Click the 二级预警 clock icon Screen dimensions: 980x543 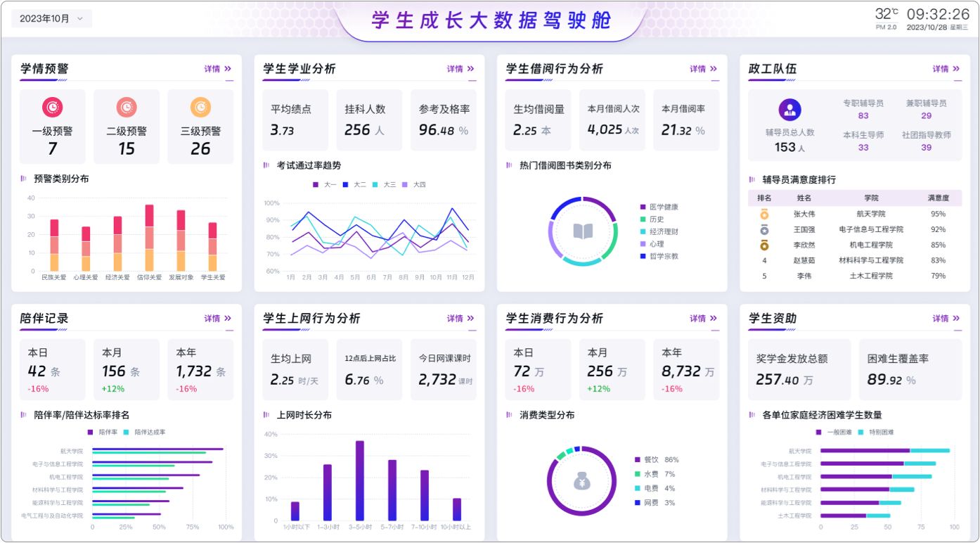127,107
